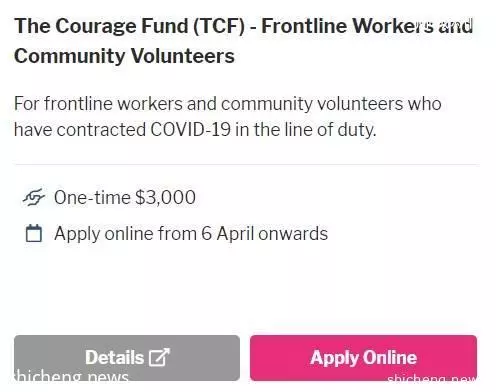Viewport: 496px width, 392px height.
Task: Click the word "COVID-19" in the description
Action: [x=190, y=129]
